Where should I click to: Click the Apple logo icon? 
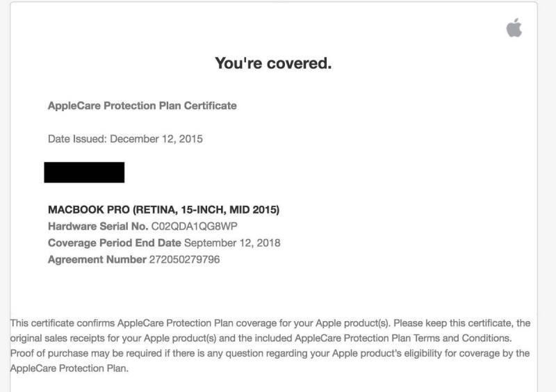(x=514, y=28)
